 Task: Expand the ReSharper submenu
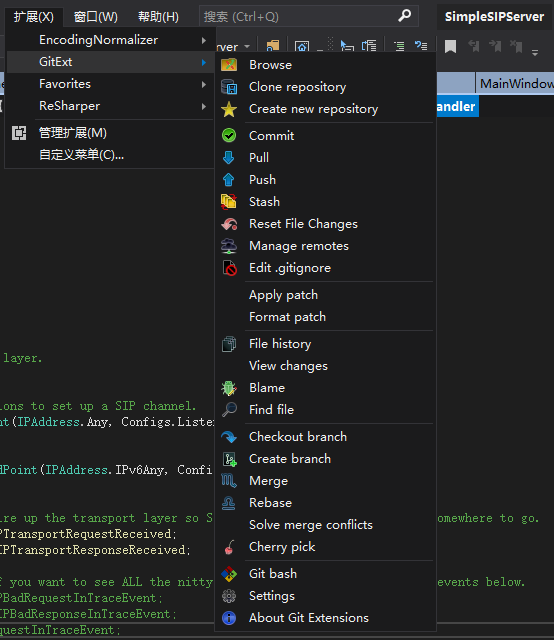(x=110, y=106)
